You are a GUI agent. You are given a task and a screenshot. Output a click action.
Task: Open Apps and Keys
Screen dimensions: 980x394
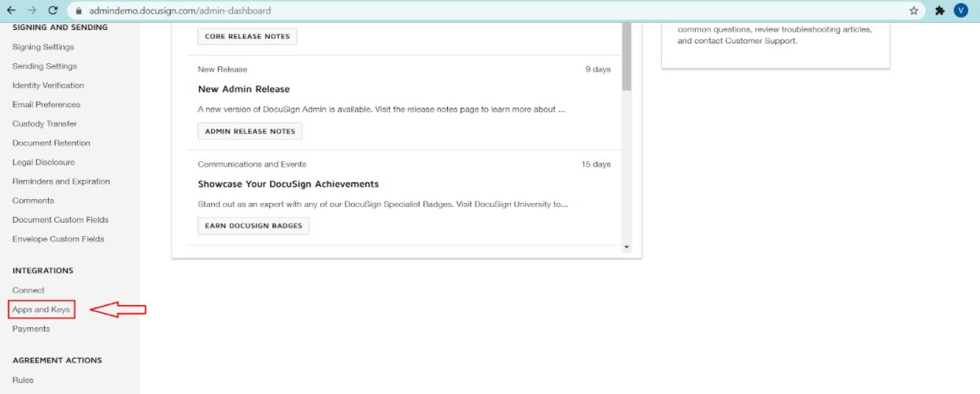coord(41,309)
